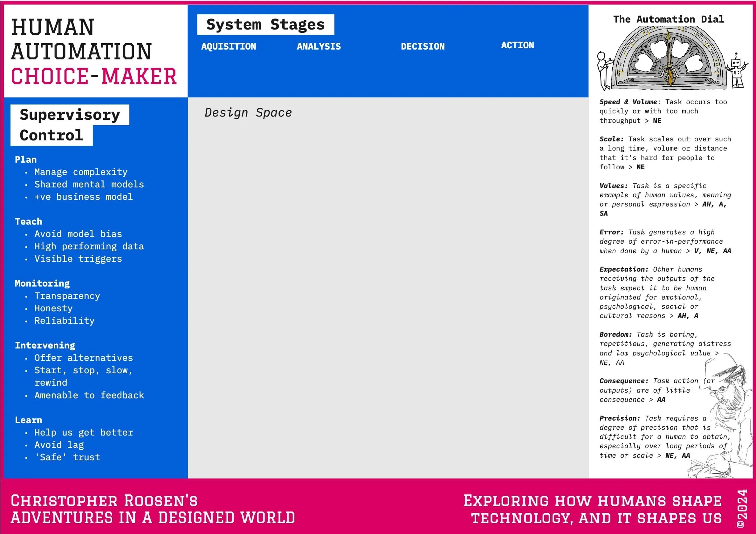756x534 pixels.
Task: Click the Monitoring section heading
Action: point(42,283)
